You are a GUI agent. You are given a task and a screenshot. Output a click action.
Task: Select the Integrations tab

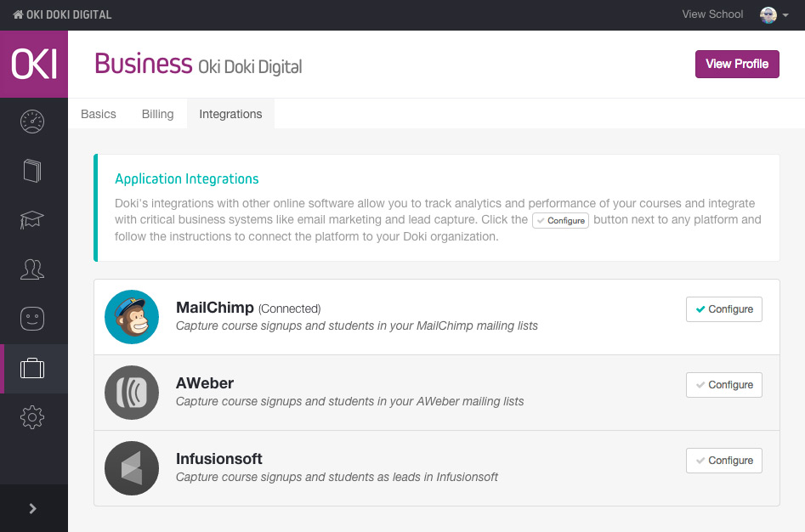pos(230,114)
